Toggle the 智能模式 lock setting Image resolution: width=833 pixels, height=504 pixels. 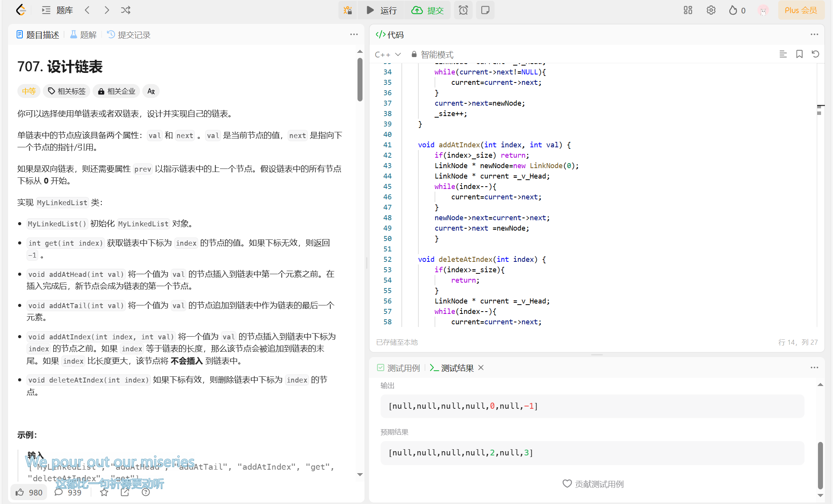432,54
